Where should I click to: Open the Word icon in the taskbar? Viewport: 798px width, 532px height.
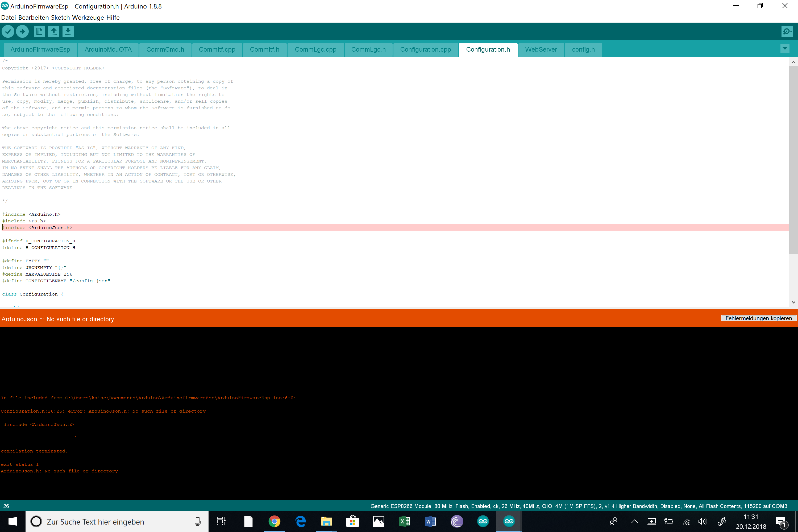(x=431, y=521)
